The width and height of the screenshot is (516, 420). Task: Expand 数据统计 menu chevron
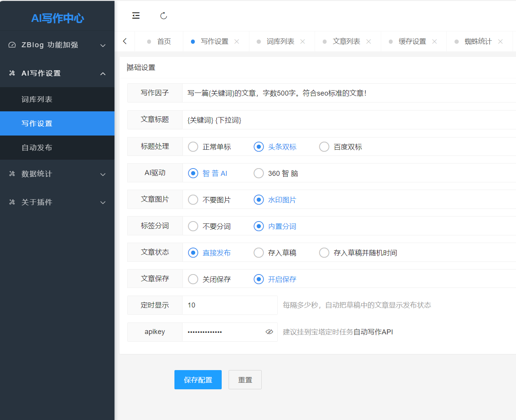point(103,174)
